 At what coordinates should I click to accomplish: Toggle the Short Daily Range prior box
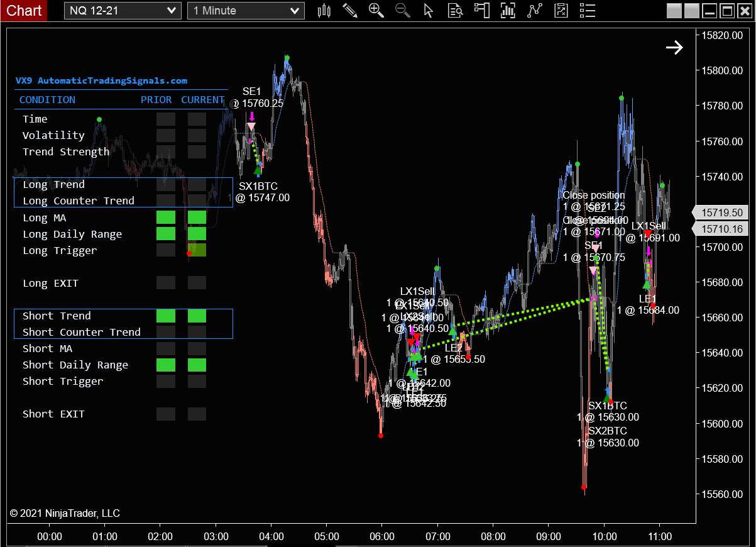[x=166, y=365]
